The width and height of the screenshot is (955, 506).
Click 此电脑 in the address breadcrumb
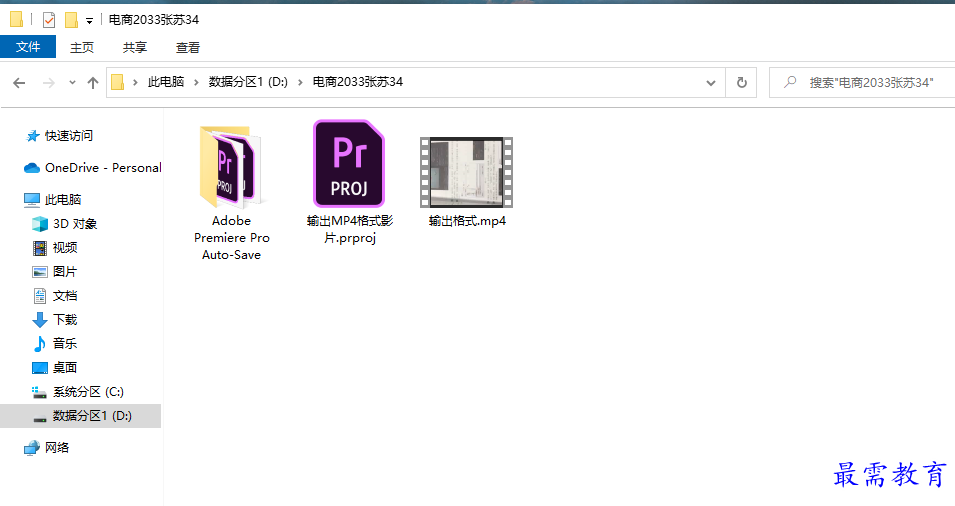tap(166, 82)
